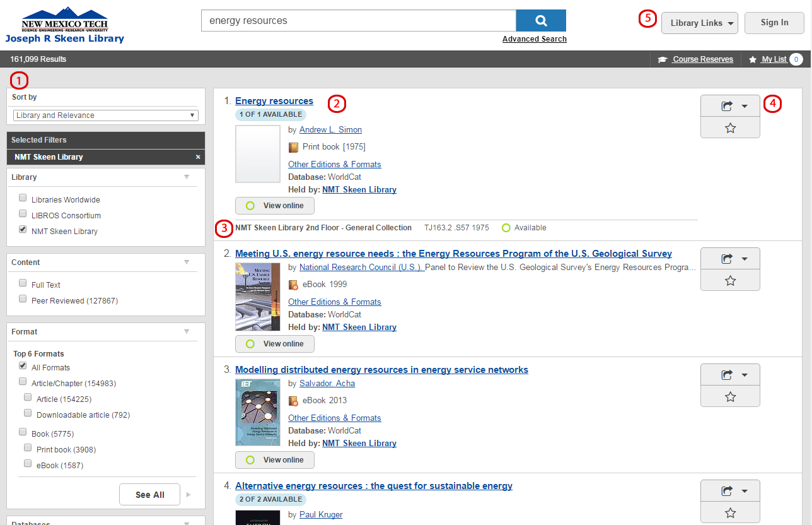Toggle All Formats checkbox
The width and height of the screenshot is (812, 525).
pos(23,366)
